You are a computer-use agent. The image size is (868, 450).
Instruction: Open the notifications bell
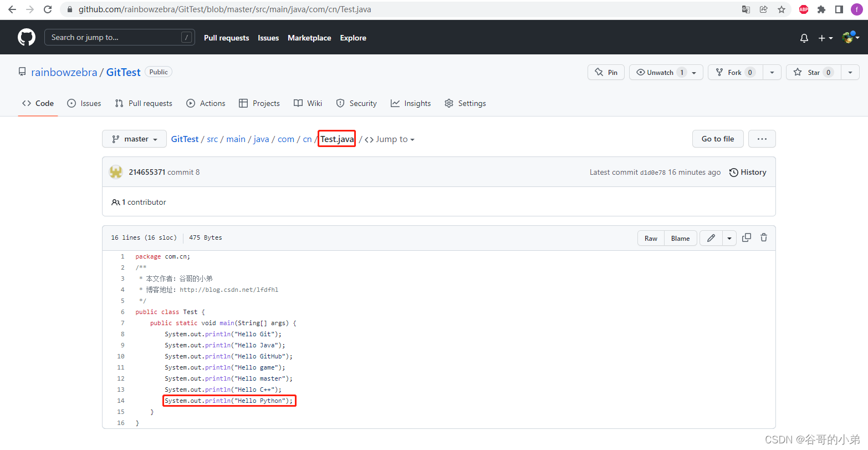coord(804,38)
